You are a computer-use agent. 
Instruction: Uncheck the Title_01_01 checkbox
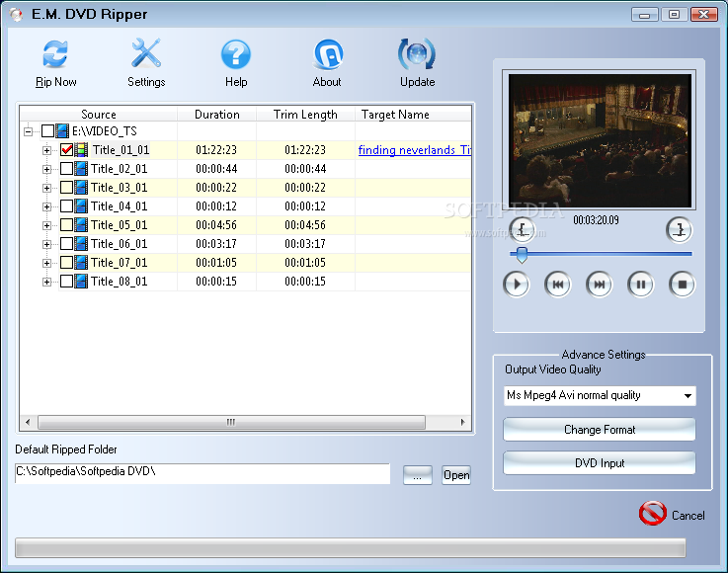[x=67, y=150]
